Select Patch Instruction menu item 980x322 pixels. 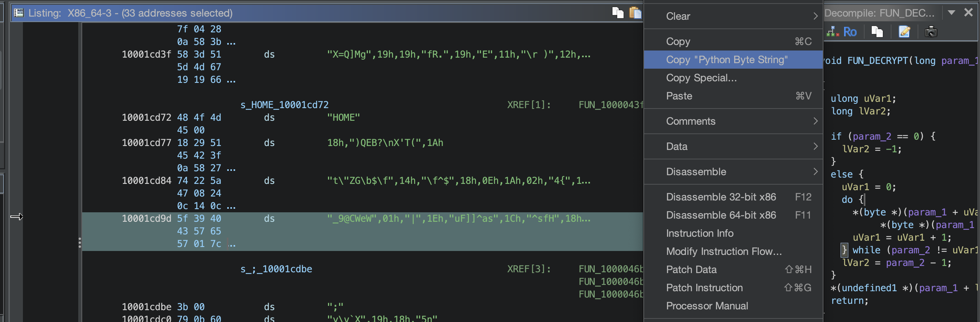[x=733, y=288]
